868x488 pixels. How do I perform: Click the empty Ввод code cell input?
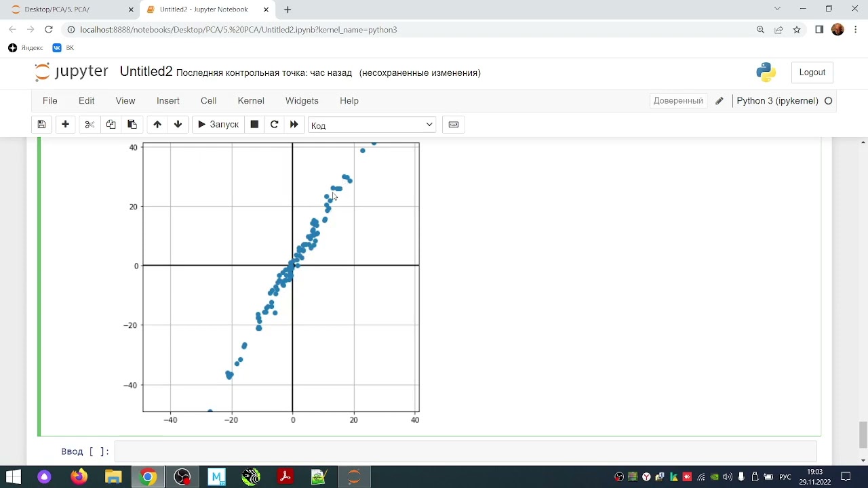click(x=465, y=451)
